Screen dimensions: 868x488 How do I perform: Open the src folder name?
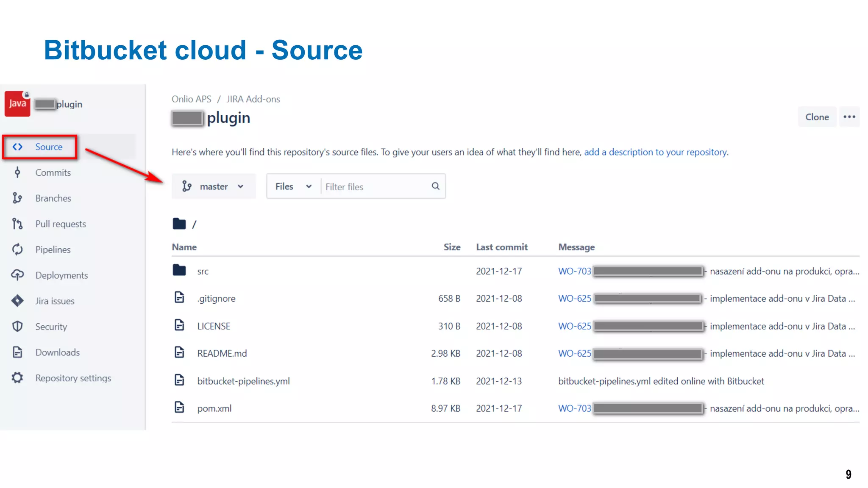[203, 272]
